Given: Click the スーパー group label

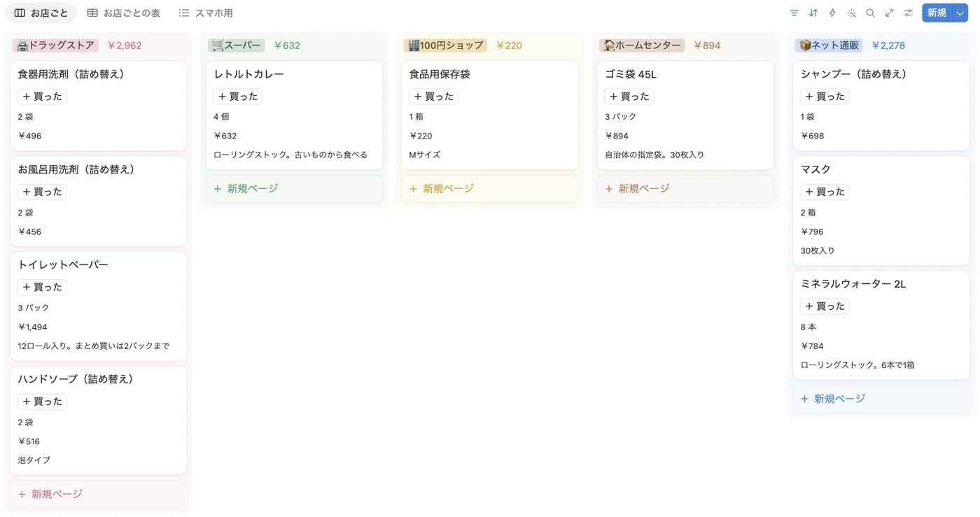Looking at the screenshot, I should coord(237,45).
